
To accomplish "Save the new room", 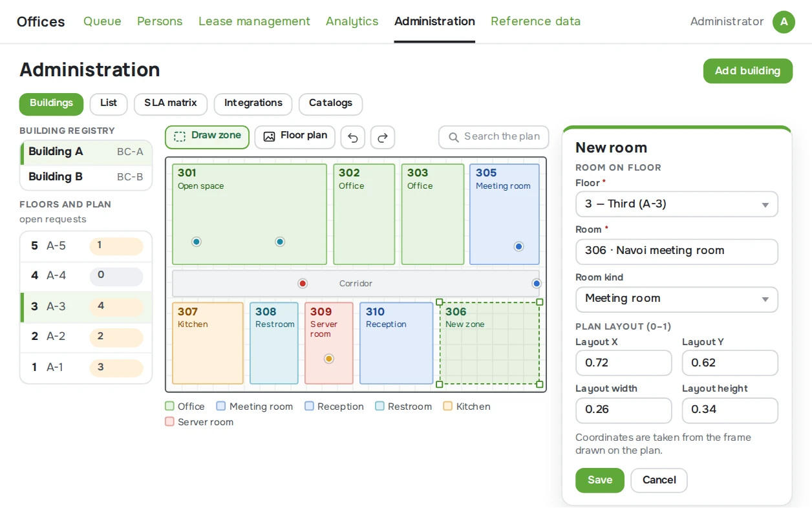I will (600, 480).
